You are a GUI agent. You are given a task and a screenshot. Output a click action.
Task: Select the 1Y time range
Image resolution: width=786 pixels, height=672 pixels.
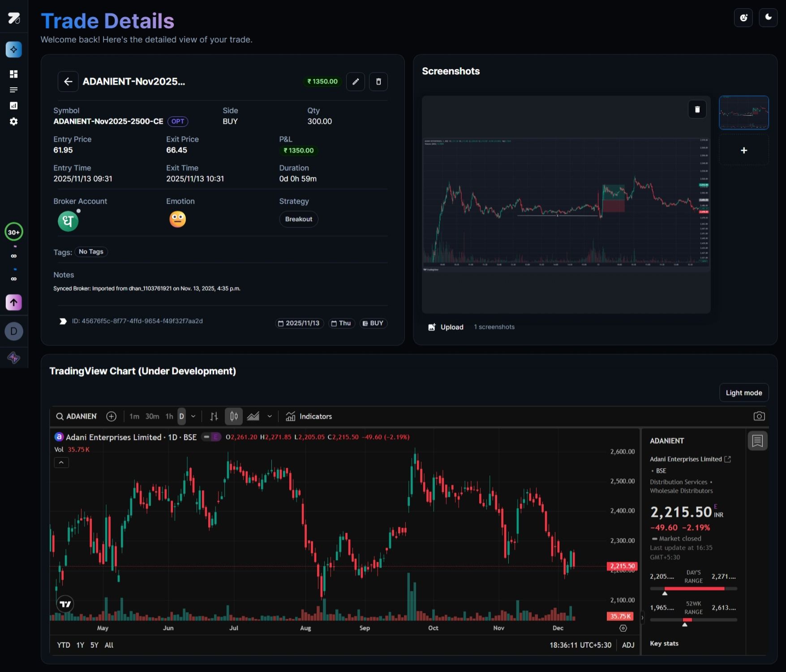click(80, 645)
